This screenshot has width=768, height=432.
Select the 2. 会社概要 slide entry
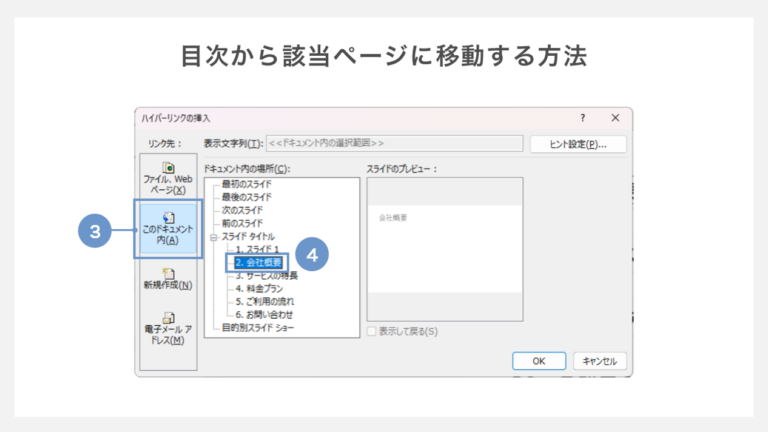258,262
